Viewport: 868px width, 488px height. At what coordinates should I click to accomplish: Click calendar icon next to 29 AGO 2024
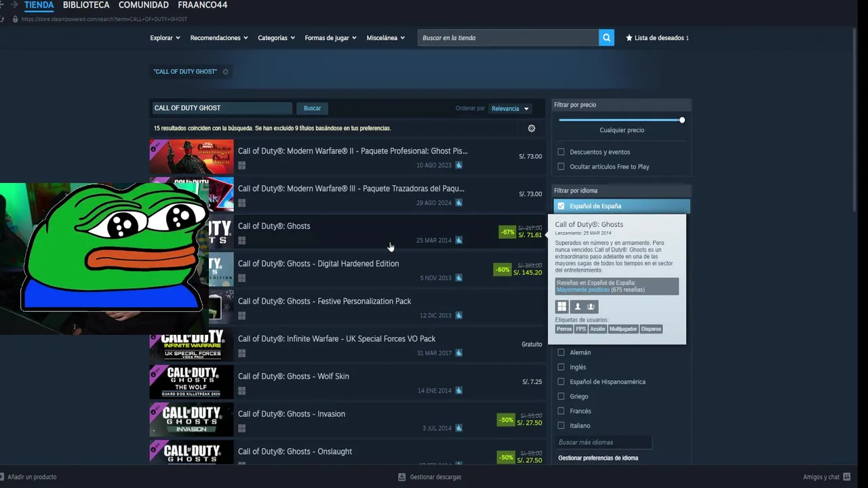(x=459, y=203)
